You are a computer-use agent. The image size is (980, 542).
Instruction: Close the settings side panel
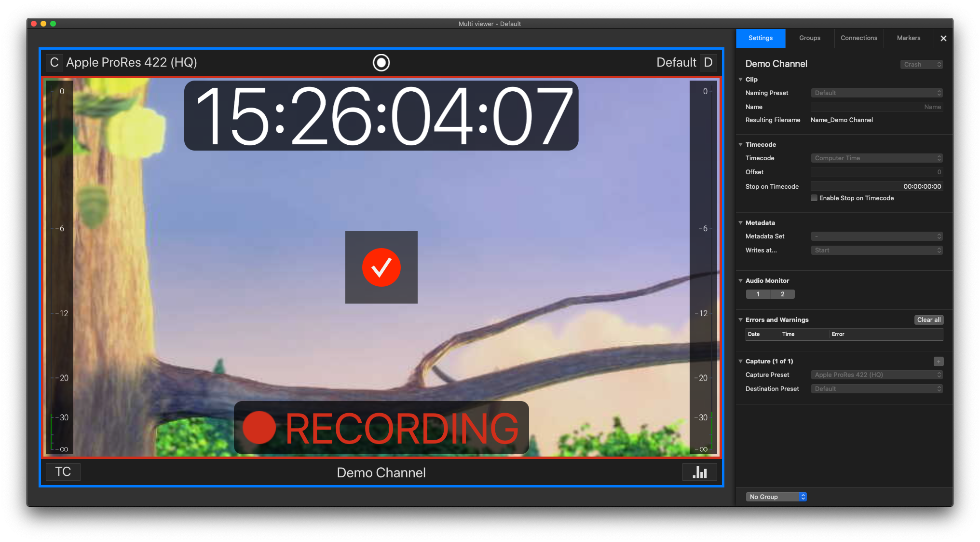(x=943, y=39)
